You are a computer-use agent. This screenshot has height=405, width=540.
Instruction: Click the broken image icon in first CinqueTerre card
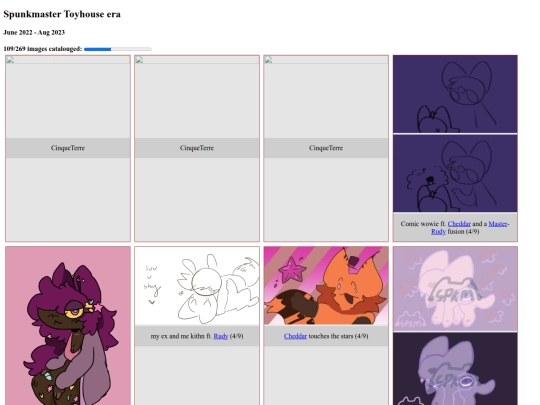pyautogui.click(x=10, y=60)
